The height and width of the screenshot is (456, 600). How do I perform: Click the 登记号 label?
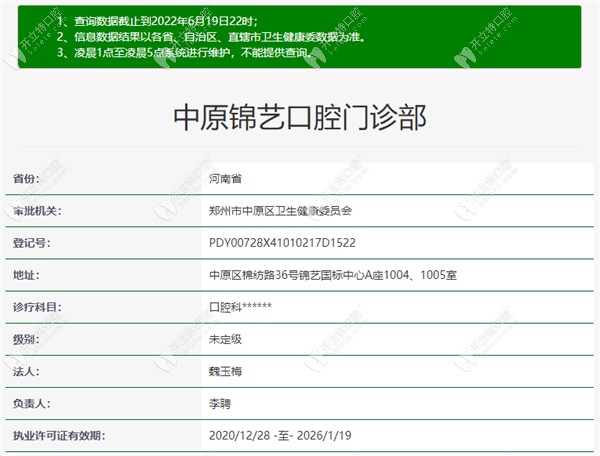coord(31,243)
